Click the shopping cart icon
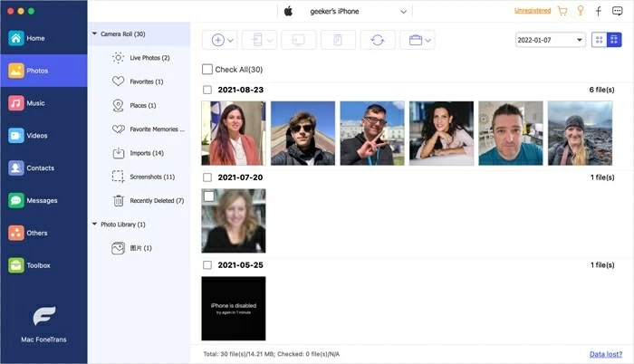Screen dimensions: 634x364 [562, 12]
